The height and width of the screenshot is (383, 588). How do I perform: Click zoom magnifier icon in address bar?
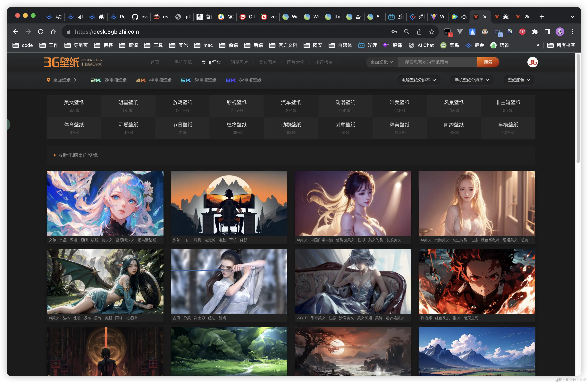click(406, 32)
